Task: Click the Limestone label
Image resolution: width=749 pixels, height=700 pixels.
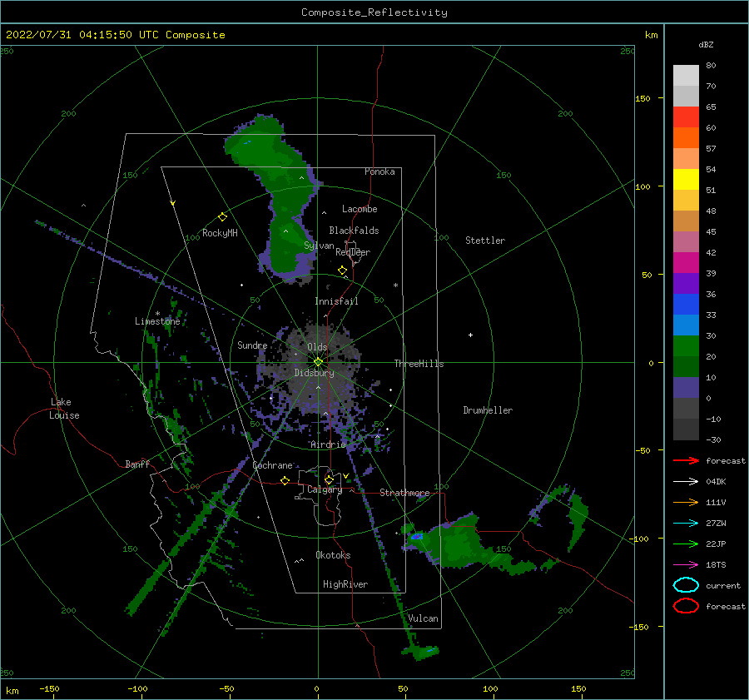Action: [x=157, y=321]
